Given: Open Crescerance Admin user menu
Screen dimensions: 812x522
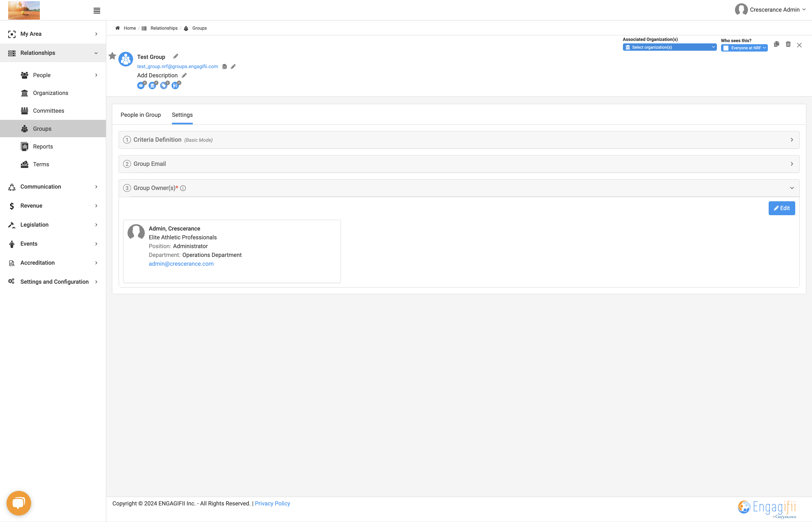Looking at the screenshot, I should pos(770,9).
